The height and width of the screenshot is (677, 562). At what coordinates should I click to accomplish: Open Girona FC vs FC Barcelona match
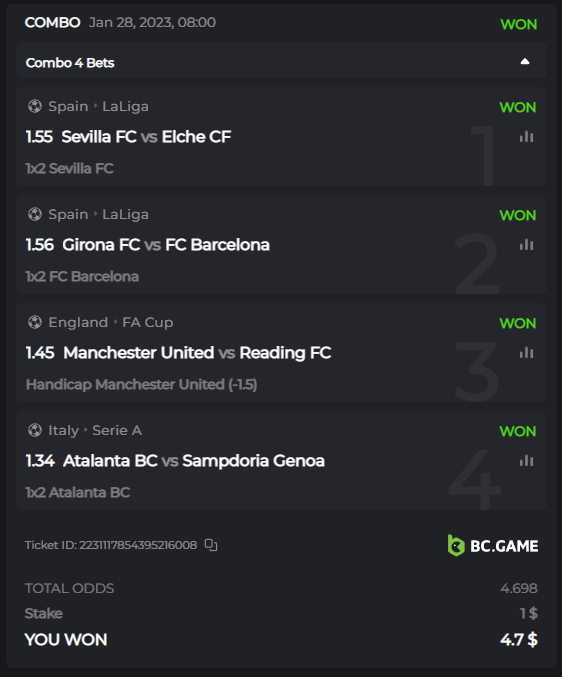[166, 245]
